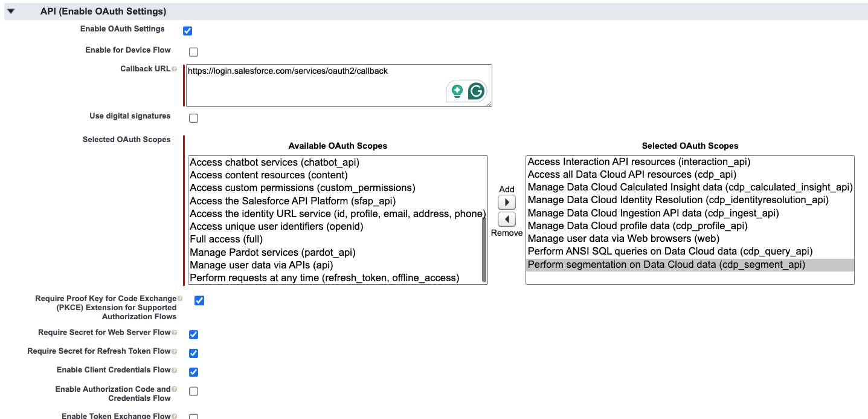The image size is (868, 419).
Task: Click the Remove arrow button
Action: pos(506,219)
